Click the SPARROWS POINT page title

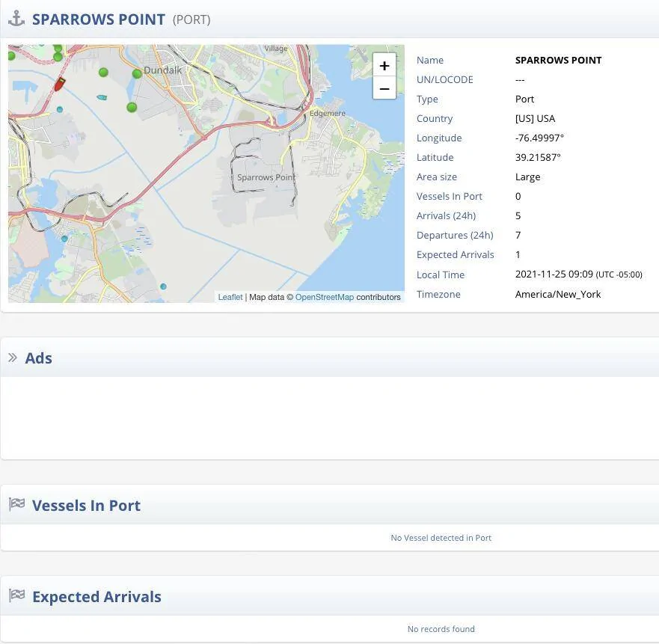click(x=98, y=19)
